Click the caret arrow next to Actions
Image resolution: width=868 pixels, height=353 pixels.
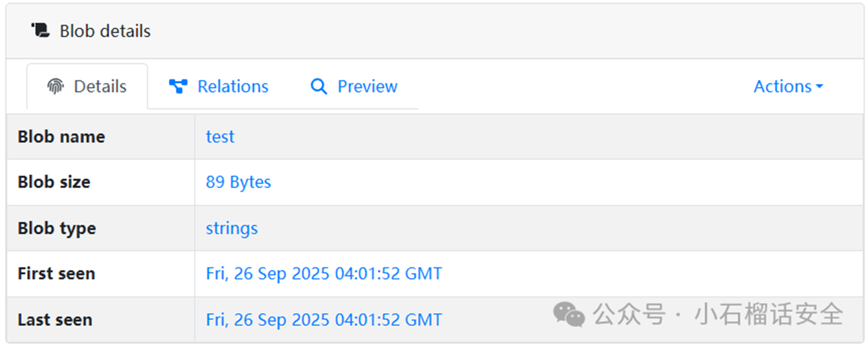tap(820, 86)
